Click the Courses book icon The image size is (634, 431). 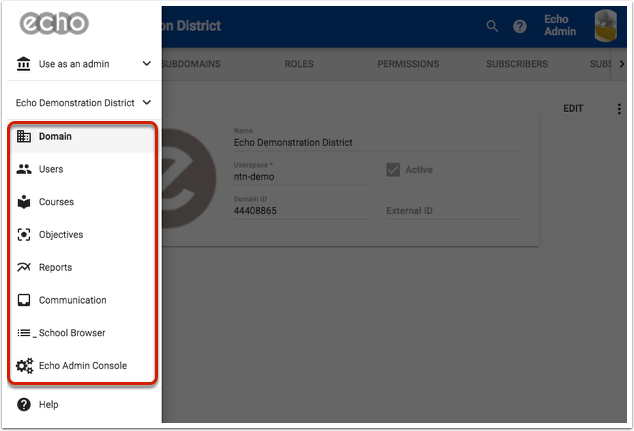pyautogui.click(x=24, y=202)
